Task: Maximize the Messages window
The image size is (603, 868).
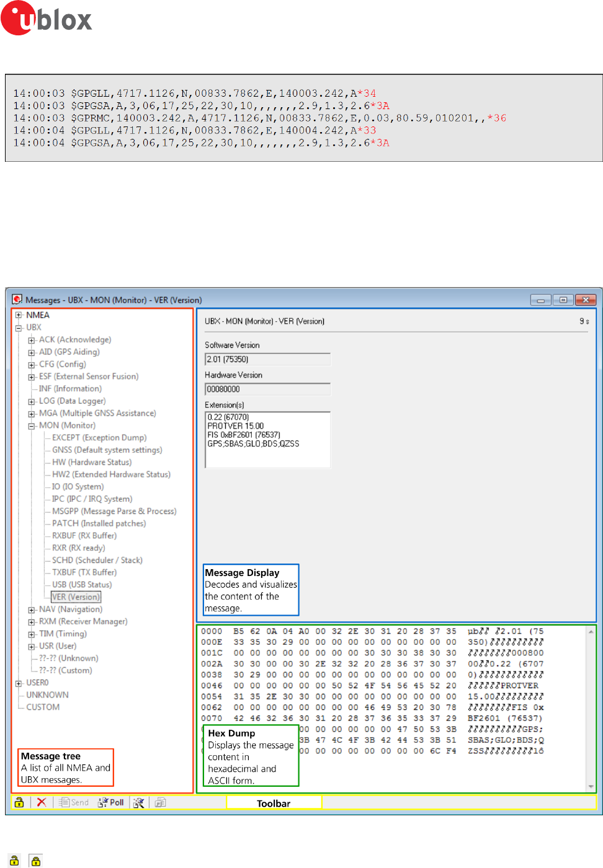Action: (563, 300)
